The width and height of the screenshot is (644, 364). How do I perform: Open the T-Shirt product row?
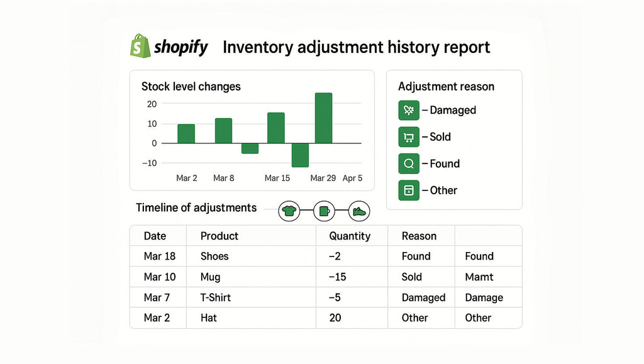[217, 297]
